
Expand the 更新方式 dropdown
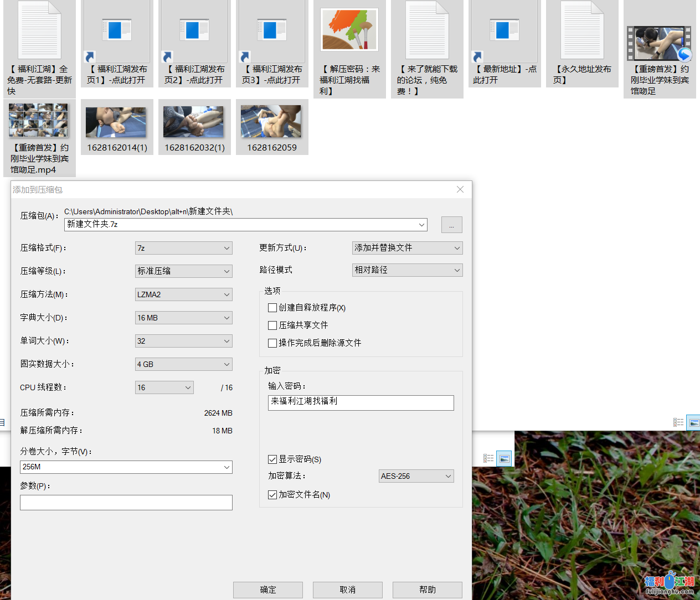pyautogui.click(x=407, y=248)
